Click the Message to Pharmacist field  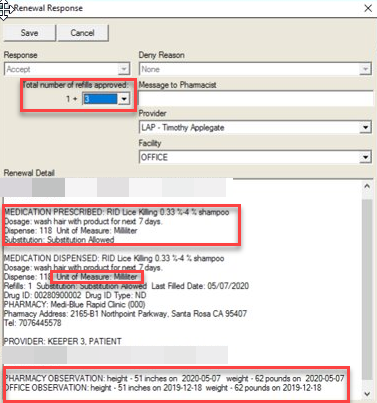coord(256,99)
